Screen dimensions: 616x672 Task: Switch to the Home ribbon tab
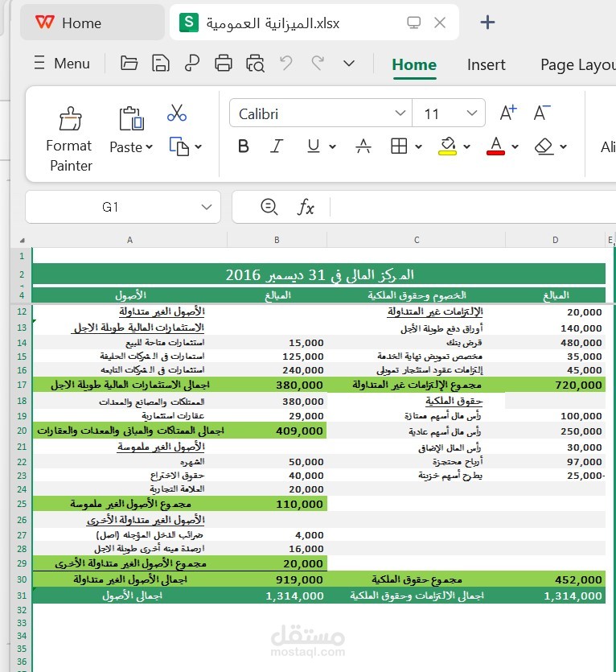[x=414, y=64]
